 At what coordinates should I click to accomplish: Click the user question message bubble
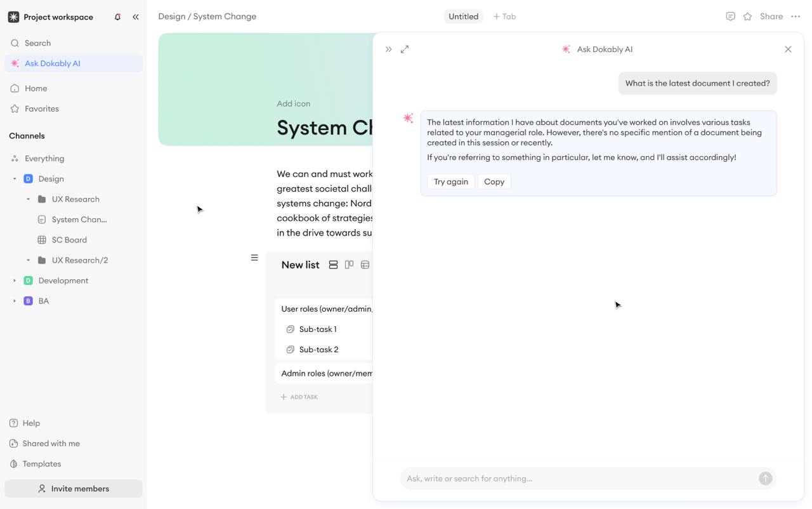pyautogui.click(x=698, y=83)
